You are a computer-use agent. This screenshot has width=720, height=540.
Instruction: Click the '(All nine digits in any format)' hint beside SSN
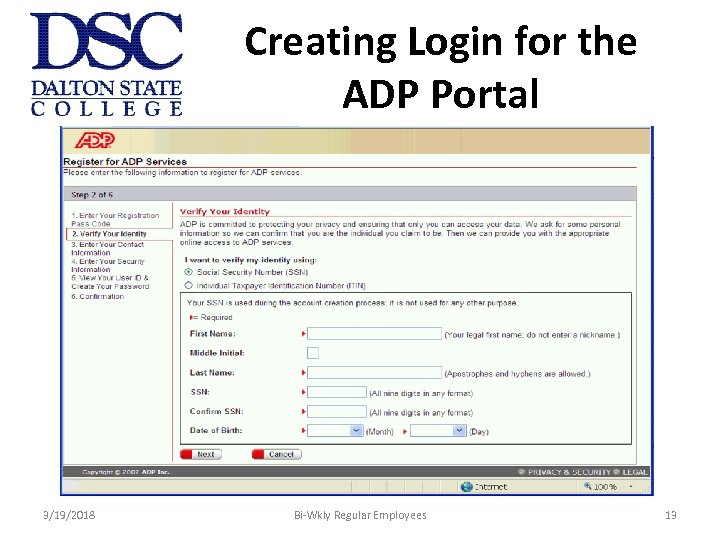pos(421,393)
